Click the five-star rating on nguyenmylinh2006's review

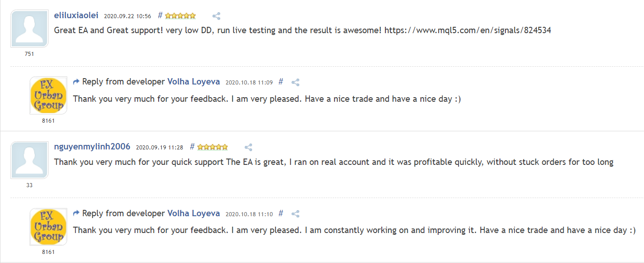(213, 147)
